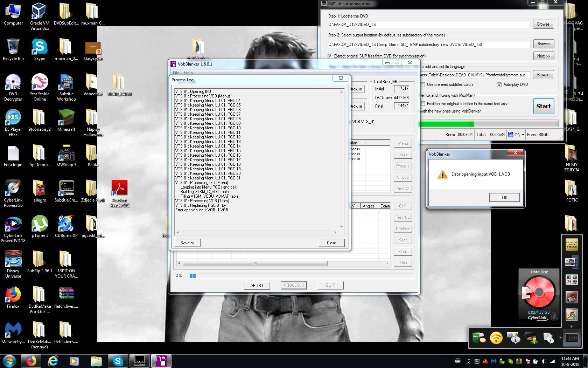Open the File menu in VobBlanker
Image resolution: width=588 pixels, height=368 pixels.
tap(176, 73)
